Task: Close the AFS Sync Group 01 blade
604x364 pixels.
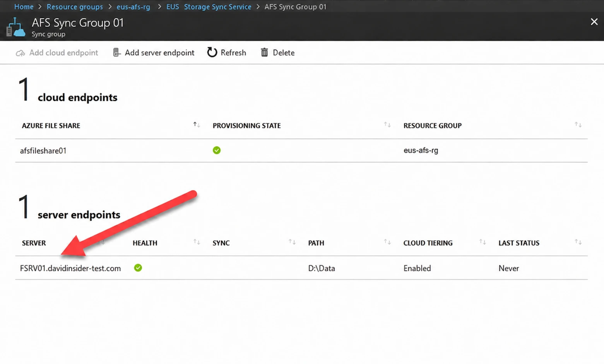Action: (594, 22)
